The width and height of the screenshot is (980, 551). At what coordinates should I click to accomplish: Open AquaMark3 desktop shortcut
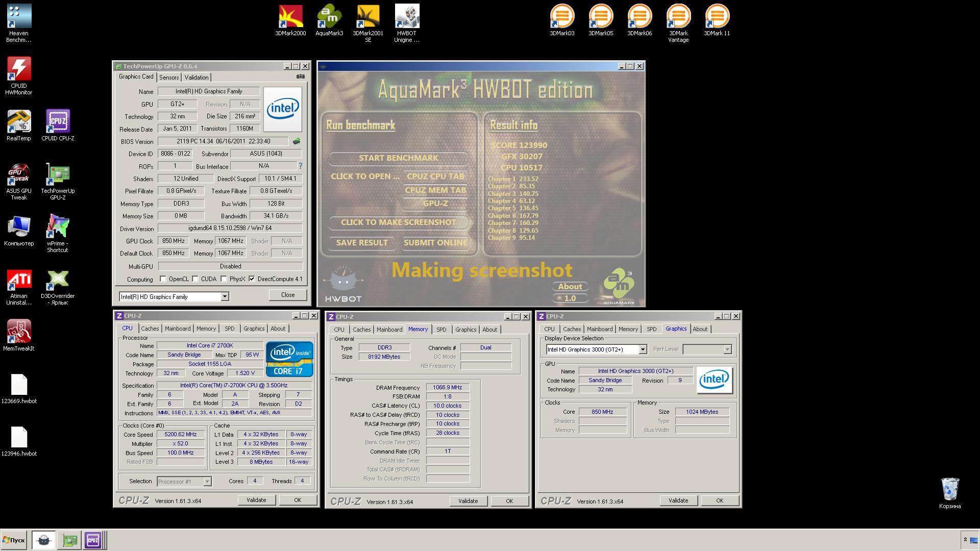point(329,20)
